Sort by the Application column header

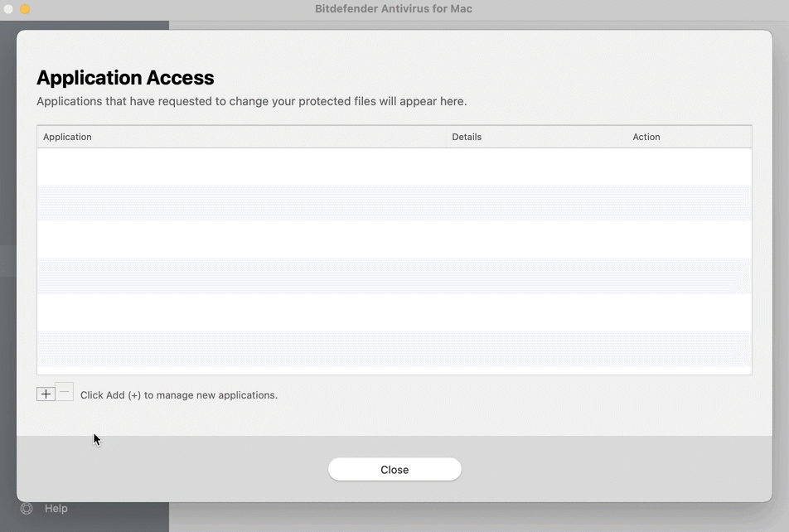tap(241, 137)
